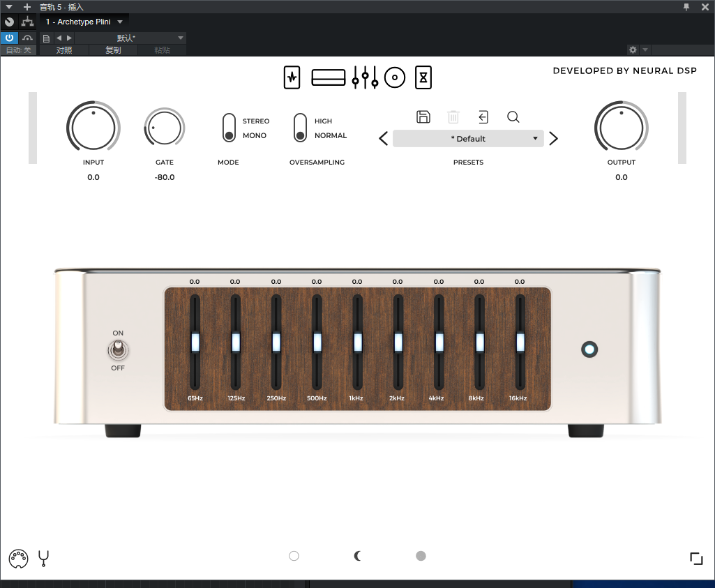Click the EQ power indicator LED
The image size is (715, 588).
[589, 349]
